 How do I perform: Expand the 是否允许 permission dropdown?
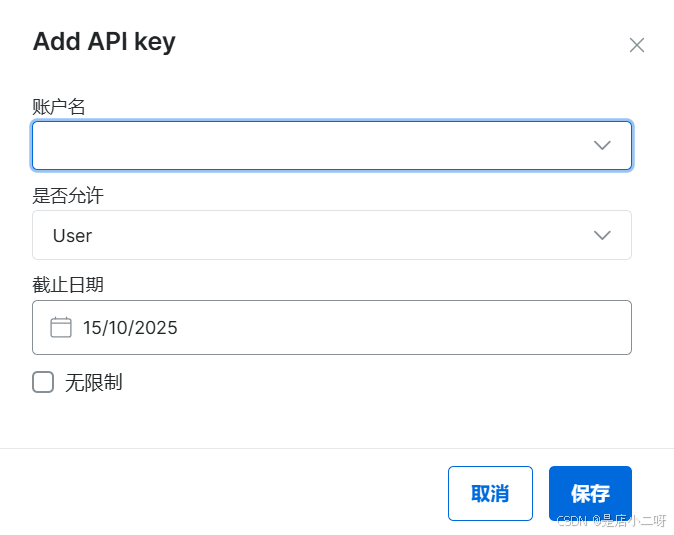[332, 235]
